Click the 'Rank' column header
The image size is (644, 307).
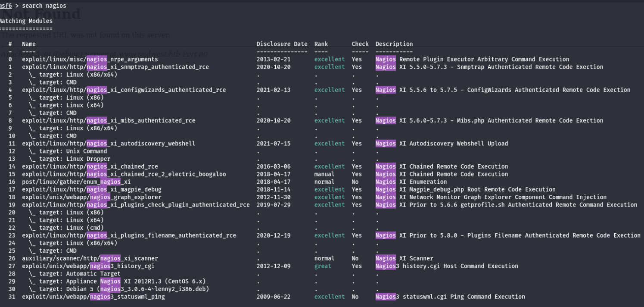321,44
